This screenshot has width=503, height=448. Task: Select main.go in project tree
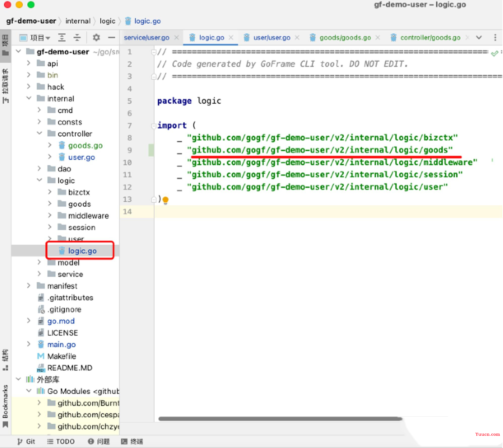(x=61, y=344)
